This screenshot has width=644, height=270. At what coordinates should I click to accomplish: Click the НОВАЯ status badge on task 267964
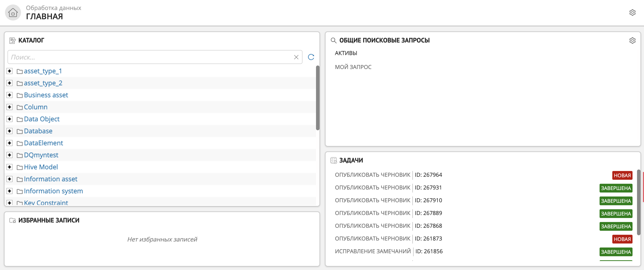pos(622,174)
